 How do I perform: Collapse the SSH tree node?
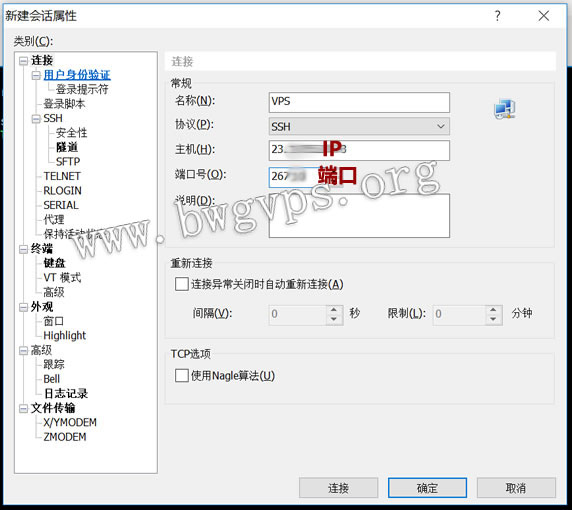pos(36,119)
